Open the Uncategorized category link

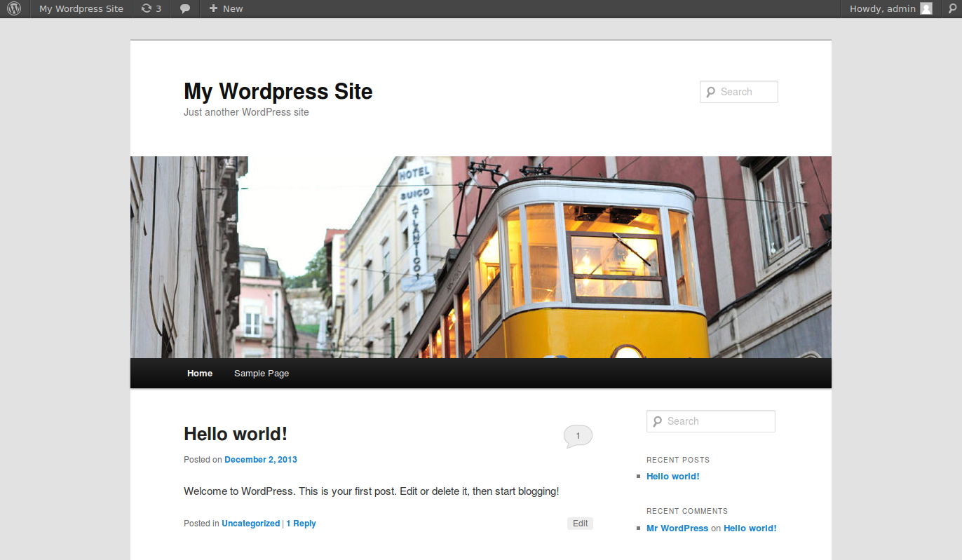(250, 524)
